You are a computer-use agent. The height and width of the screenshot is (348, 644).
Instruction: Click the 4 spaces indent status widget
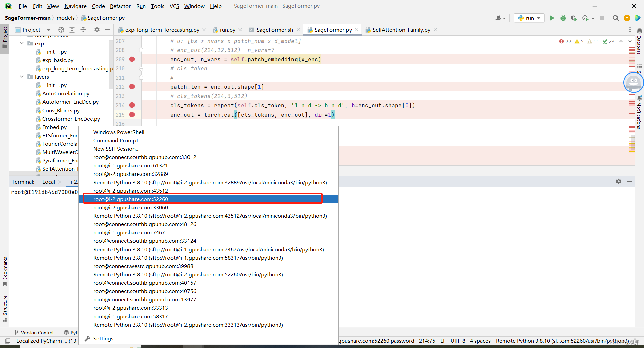pos(480,341)
